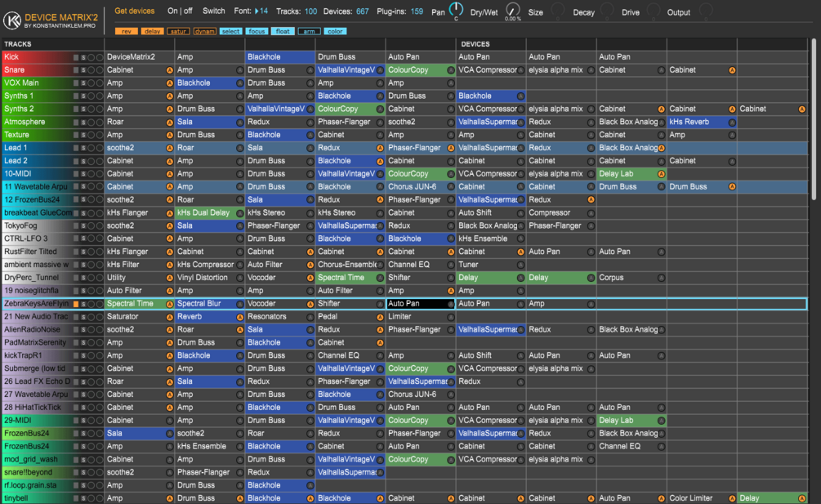Click the Dry/Wet knob
Image resolution: width=821 pixels, height=504 pixels.
tap(512, 9)
